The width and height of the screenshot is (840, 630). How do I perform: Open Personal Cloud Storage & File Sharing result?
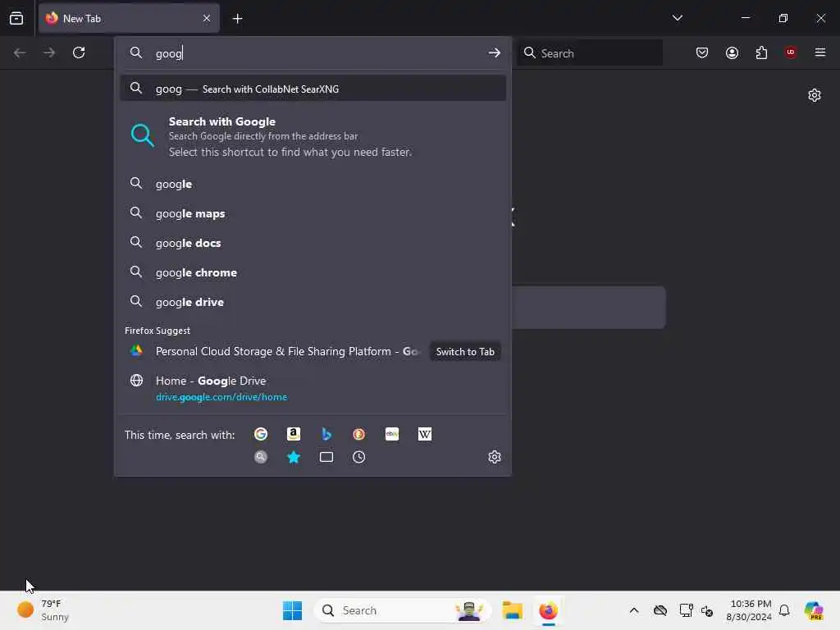click(x=273, y=351)
